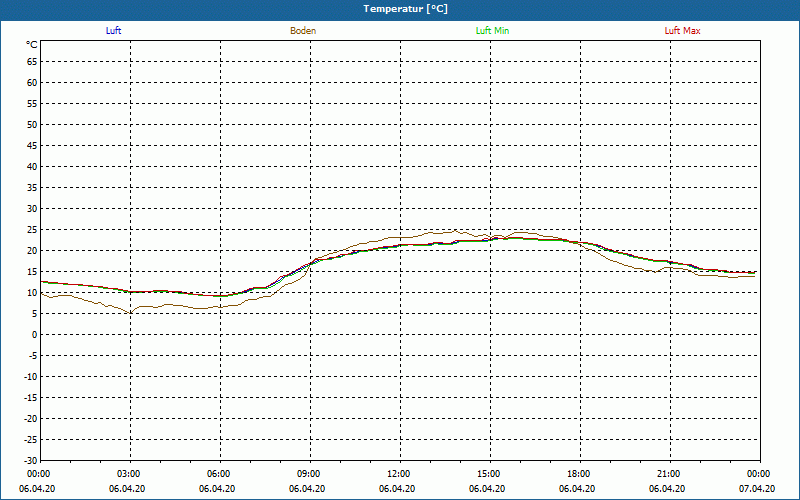Click the 'Luft' legend label
Screen dimensions: 800x500
[x=113, y=31]
